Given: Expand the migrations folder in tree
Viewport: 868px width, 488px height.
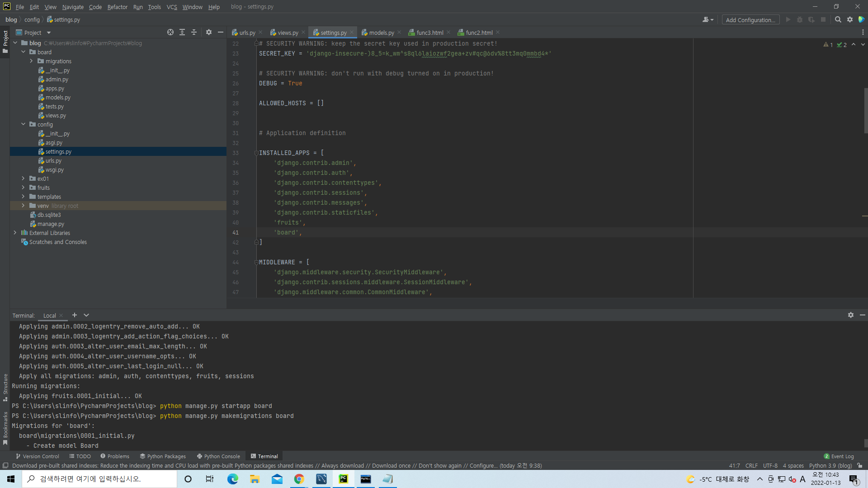Looking at the screenshot, I should 32,61.
